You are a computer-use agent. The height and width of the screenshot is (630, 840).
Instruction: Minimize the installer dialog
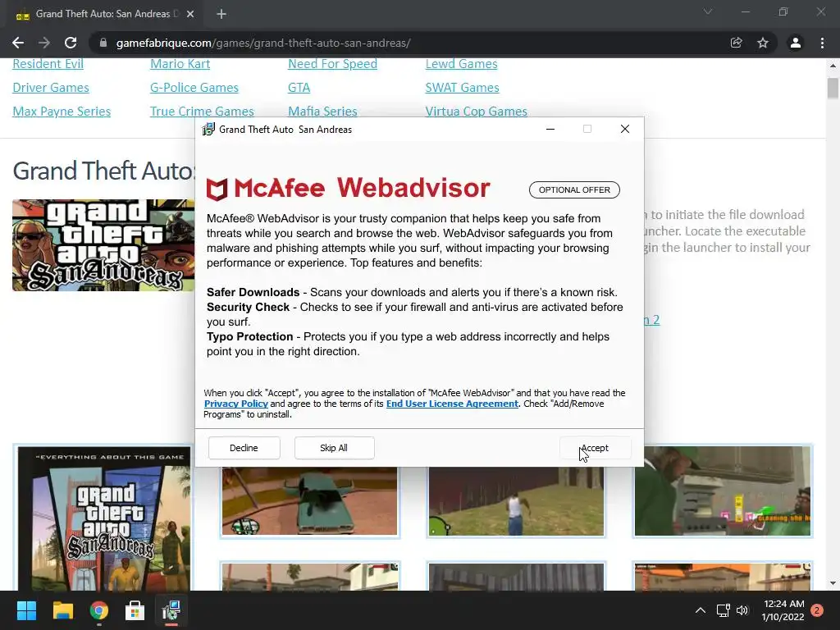pos(550,129)
